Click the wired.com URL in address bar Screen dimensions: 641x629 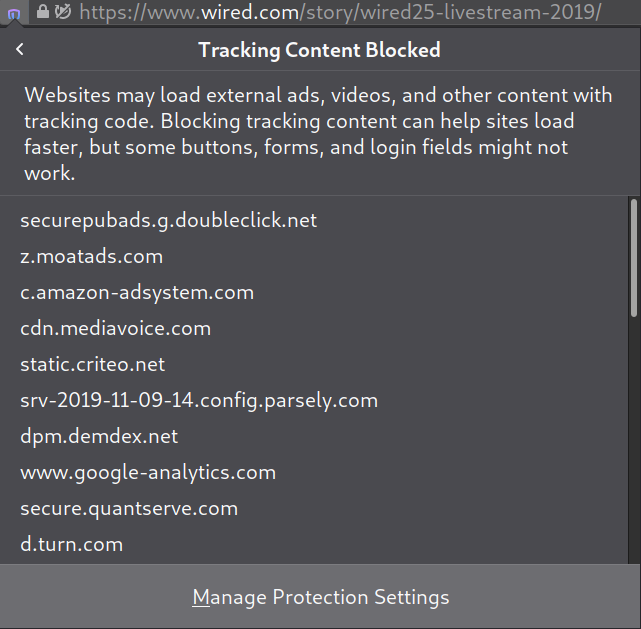[x=340, y=12]
